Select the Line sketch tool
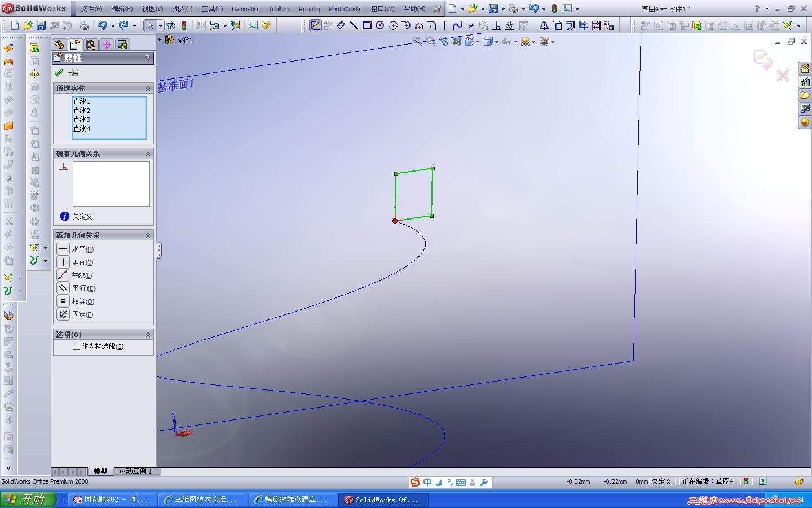812x508 pixels. [x=354, y=25]
